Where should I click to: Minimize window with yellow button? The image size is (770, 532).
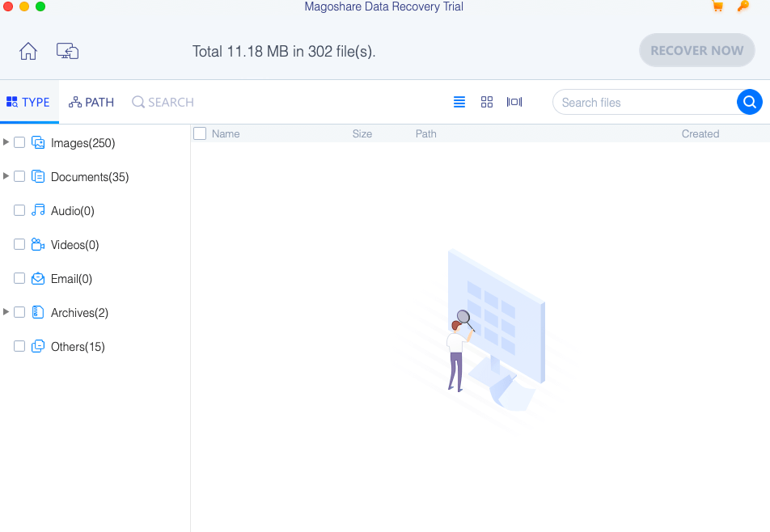24,6
